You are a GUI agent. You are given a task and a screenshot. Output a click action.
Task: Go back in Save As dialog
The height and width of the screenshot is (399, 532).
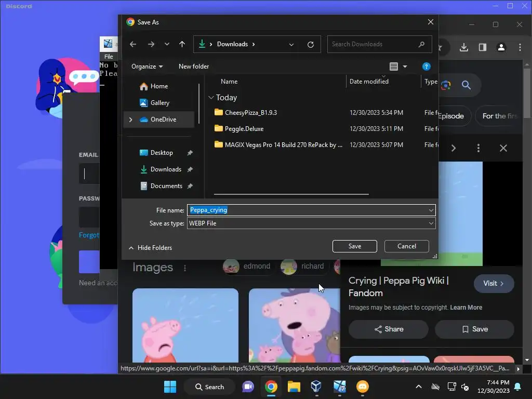pyautogui.click(x=133, y=44)
